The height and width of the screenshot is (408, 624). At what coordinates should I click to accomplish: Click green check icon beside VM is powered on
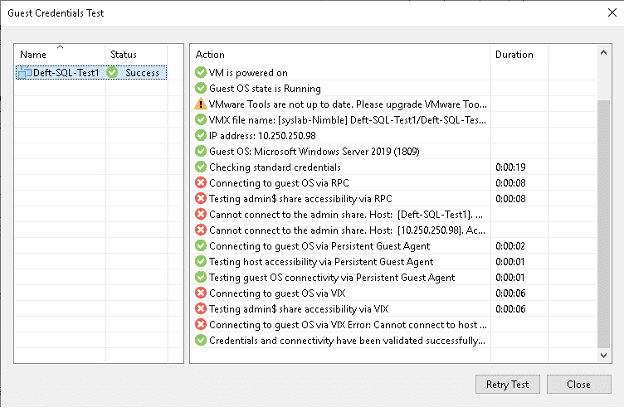coord(201,72)
